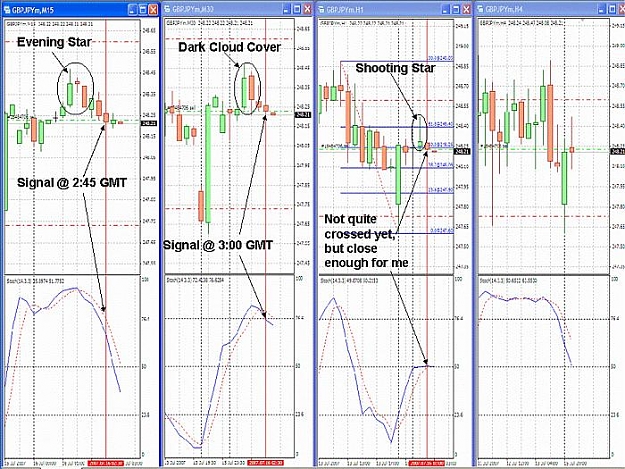Click the Stoch indicator label in H4 chart
The image size is (625, 469).
(x=509, y=281)
